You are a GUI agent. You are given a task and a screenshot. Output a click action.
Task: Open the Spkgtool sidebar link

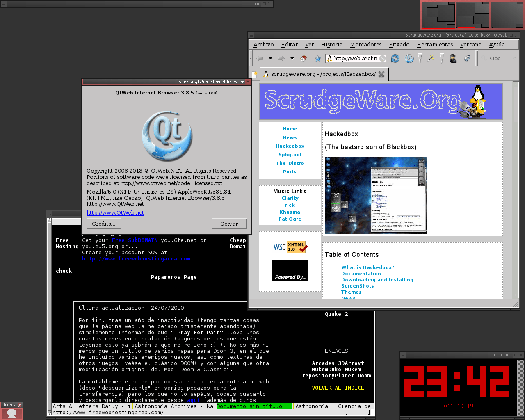pos(290,155)
